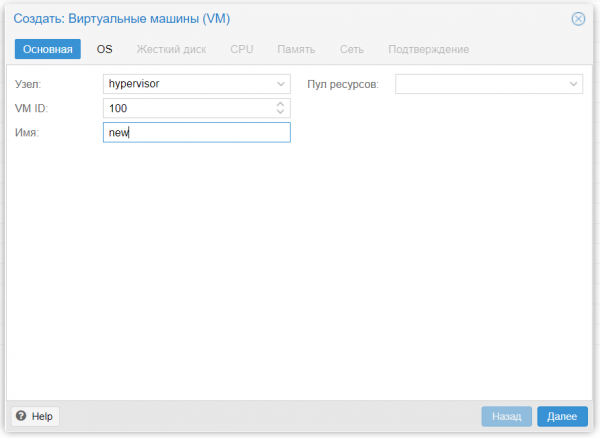Viewport: 600px width, 438px height.
Task: Click into the VM ID number field
Action: 186,108
